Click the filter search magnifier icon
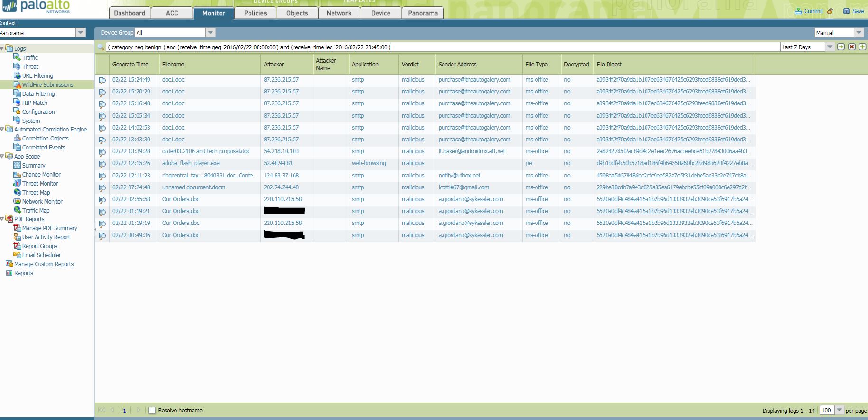Screen dimensions: 868x420 (x=101, y=47)
